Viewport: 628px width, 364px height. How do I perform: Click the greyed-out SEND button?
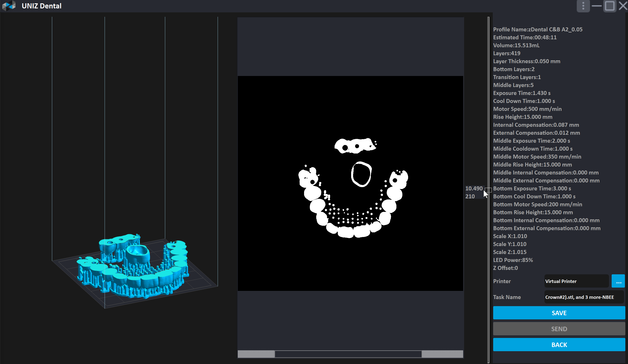click(559, 329)
